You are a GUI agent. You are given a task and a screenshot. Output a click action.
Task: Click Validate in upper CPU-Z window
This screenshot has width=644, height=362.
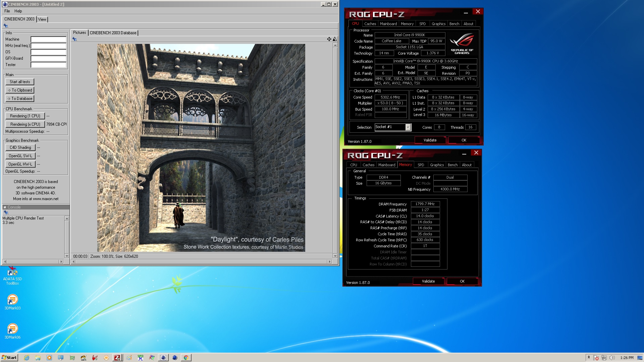click(430, 140)
